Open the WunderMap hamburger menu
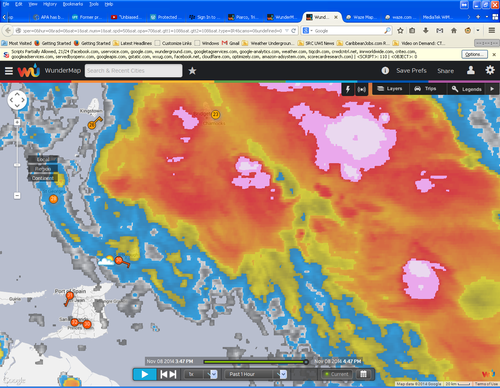 pyautogui.click(x=9, y=71)
